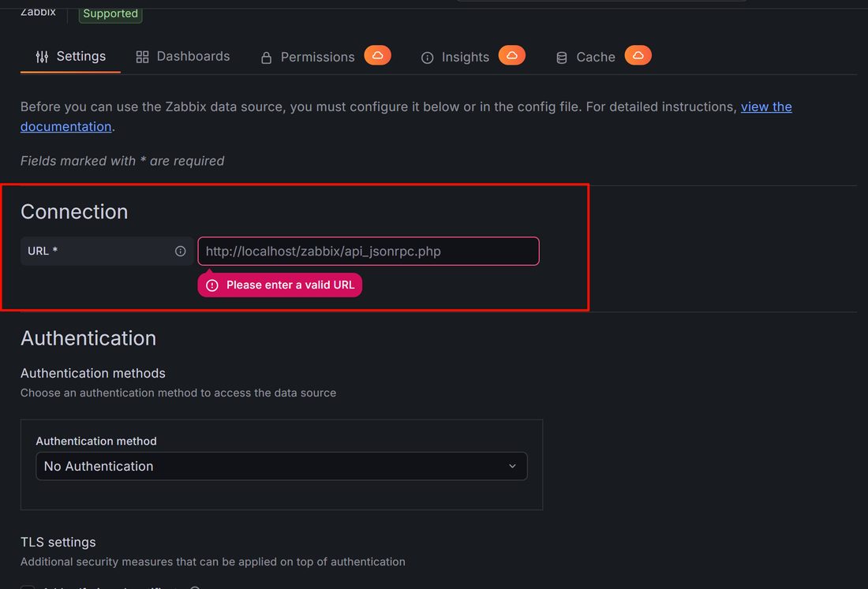Click the URL * field label
Viewport: 868px width, 589px height.
pos(43,251)
